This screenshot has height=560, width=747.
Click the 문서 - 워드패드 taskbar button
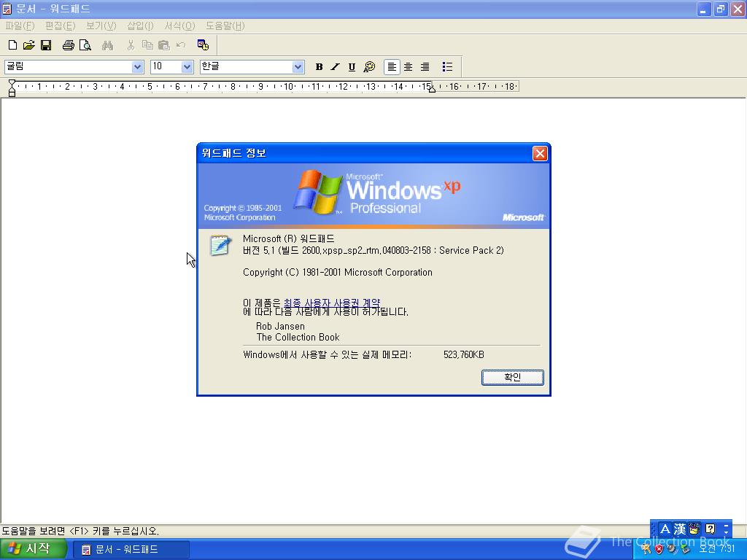click(131, 550)
